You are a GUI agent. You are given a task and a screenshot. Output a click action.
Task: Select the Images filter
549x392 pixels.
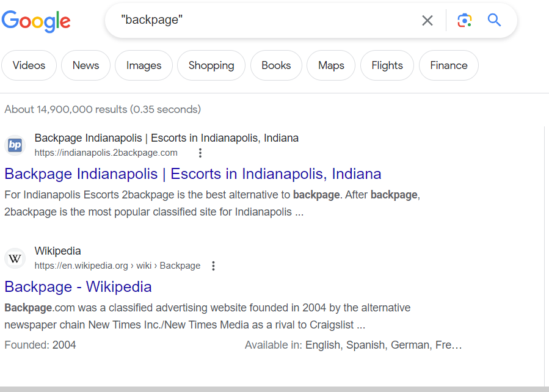144,65
